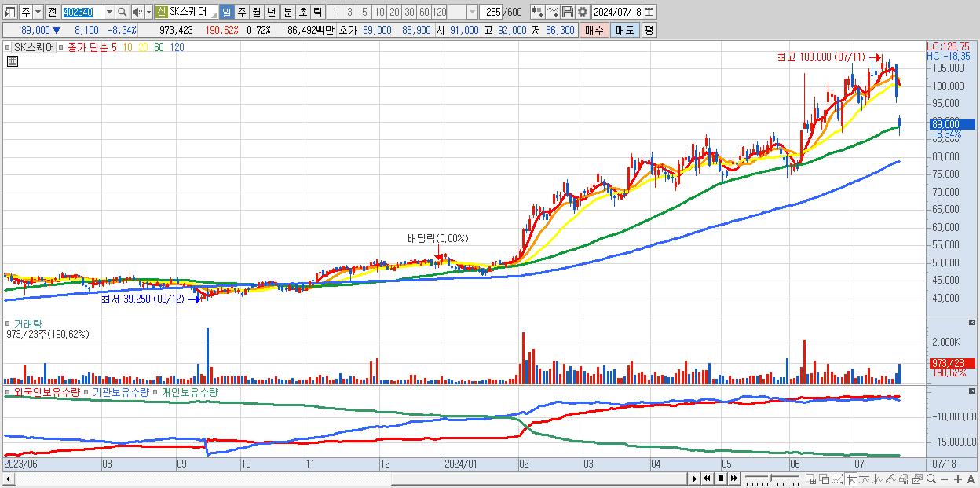
Task: Click the 매도 sell button
Action: pos(624,30)
